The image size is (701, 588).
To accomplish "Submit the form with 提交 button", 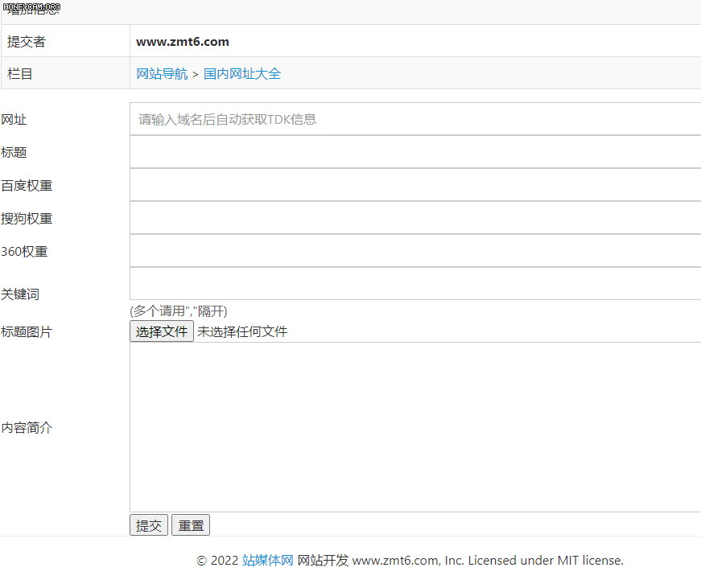I will pos(149,525).
